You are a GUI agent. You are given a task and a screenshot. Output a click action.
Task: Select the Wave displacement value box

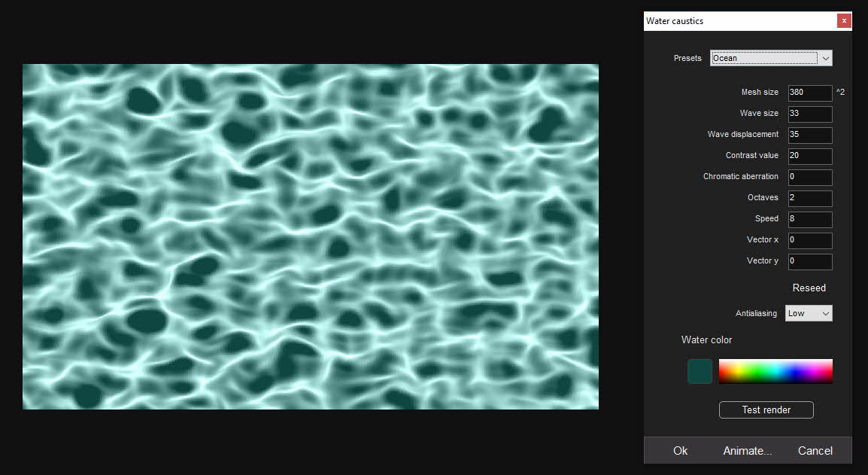tap(809, 135)
